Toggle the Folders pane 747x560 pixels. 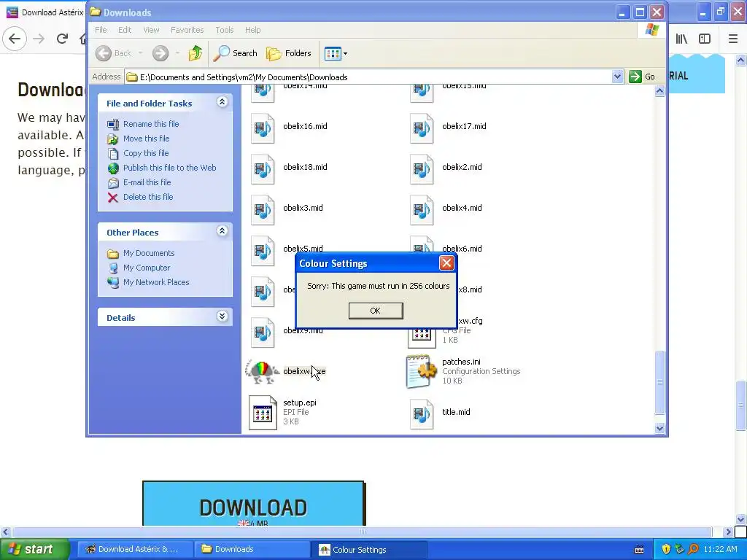coord(289,53)
